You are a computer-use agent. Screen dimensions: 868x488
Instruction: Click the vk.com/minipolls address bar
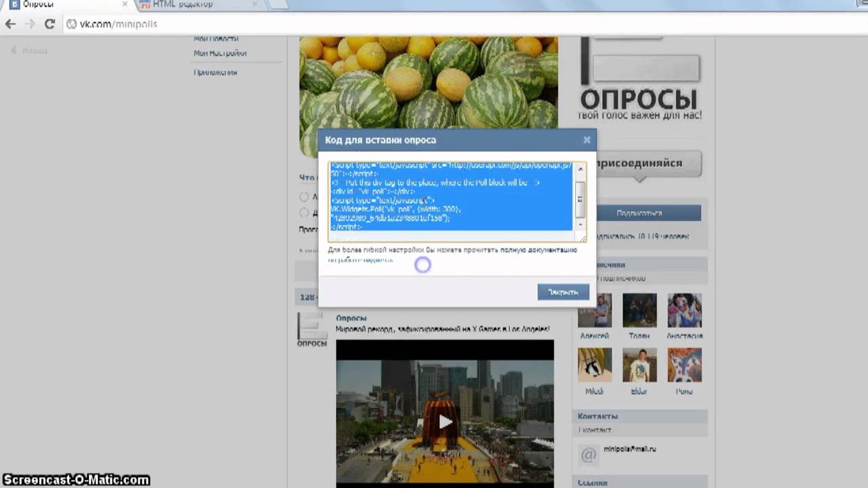pos(434,24)
